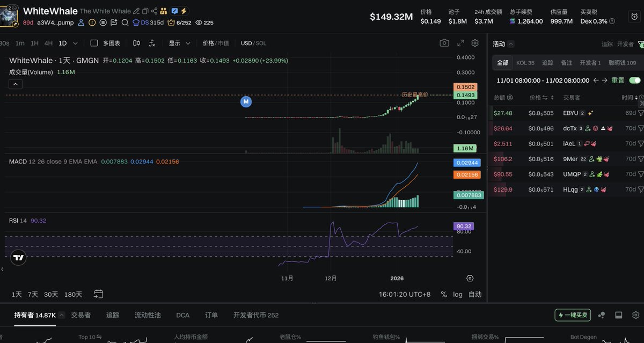Collapse the indicator legend arrow under 成交量
Image resolution: width=644 pixels, height=343 pixels.
pos(16,84)
